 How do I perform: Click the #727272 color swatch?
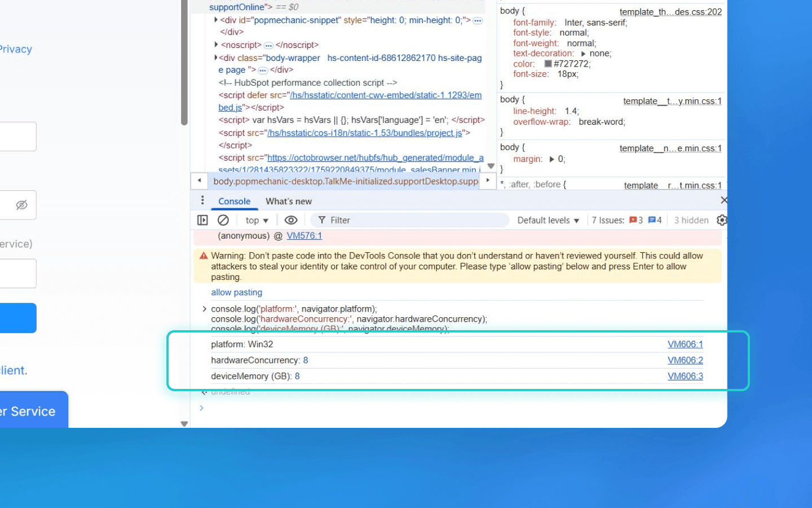coord(548,64)
